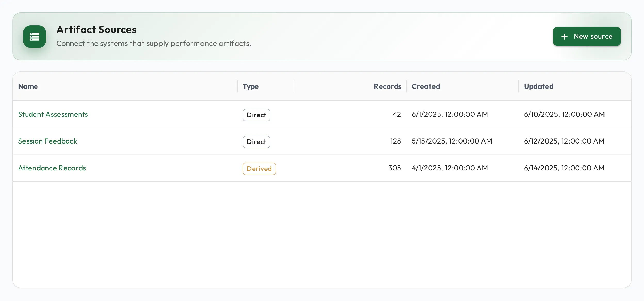This screenshot has height=301, width=644.
Task: Select the record count 128
Action: coord(396,141)
